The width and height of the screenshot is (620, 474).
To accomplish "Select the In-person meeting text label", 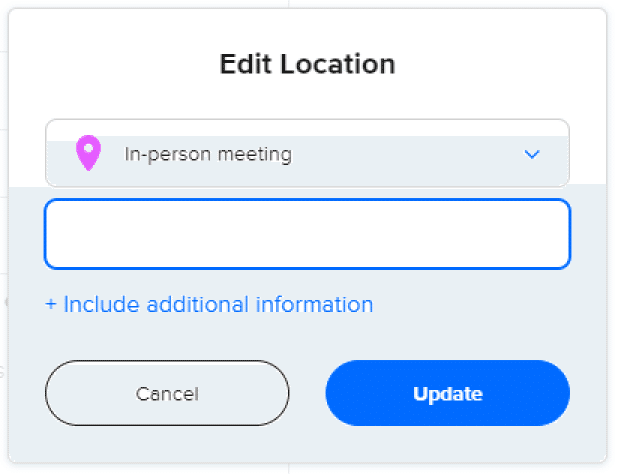I will click(208, 154).
